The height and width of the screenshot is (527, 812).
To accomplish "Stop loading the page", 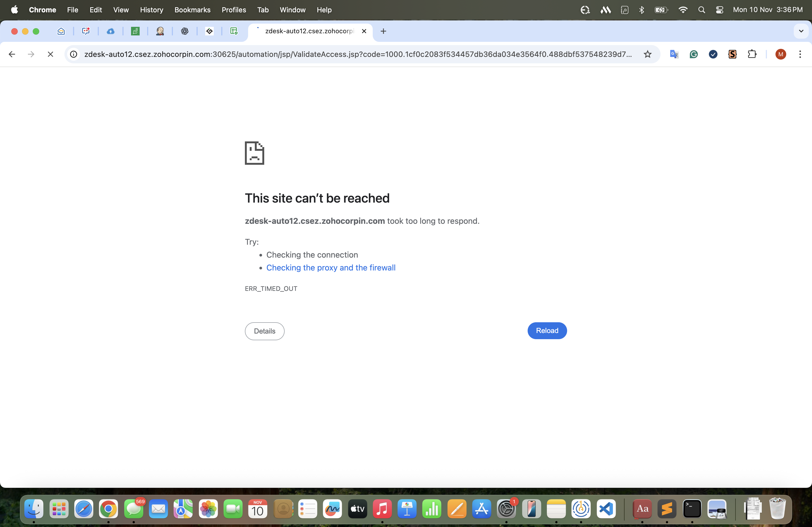I will click(50, 54).
